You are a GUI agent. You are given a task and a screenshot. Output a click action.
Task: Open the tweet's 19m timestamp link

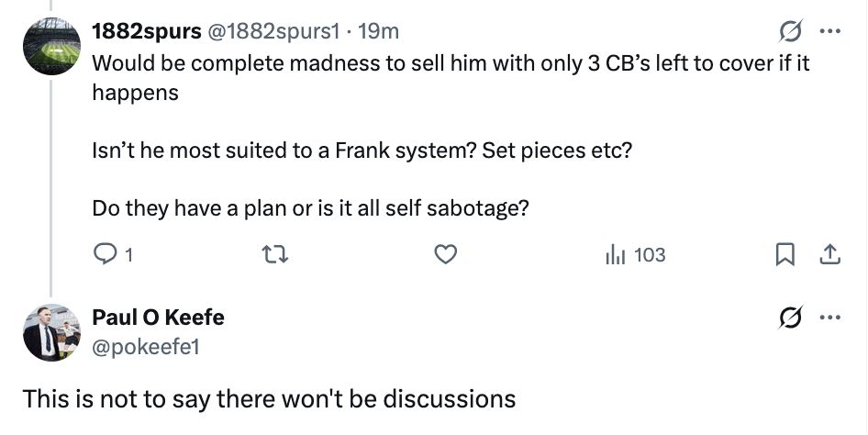tap(378, 31)
